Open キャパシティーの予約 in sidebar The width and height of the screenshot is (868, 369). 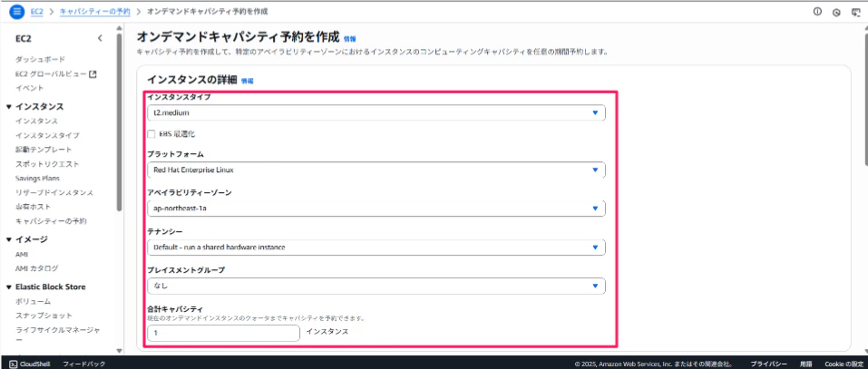(51, 221)
